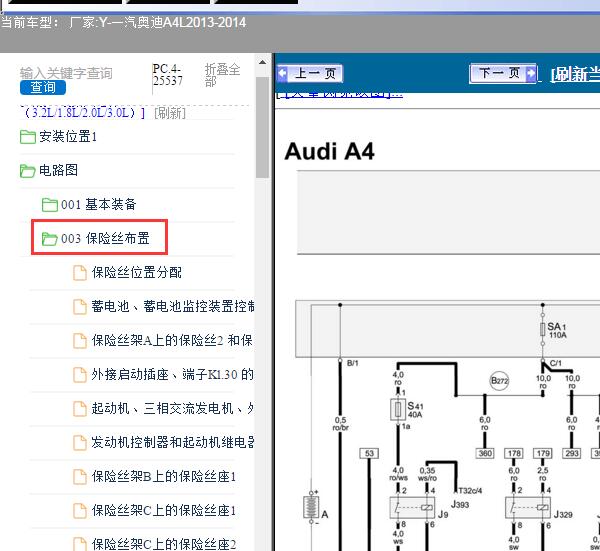Open 外接启动插座、端子K1.30 document
This screenshot has height=551, width=600.
click(172, 374)
